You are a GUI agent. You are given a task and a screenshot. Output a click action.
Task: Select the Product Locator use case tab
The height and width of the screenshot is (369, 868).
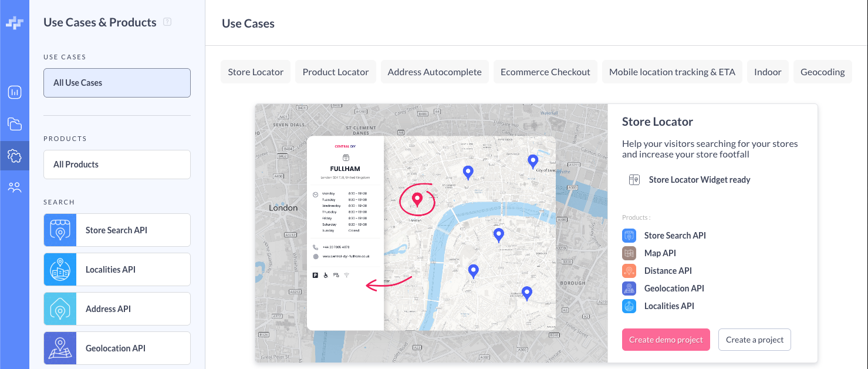click(335, 72)
